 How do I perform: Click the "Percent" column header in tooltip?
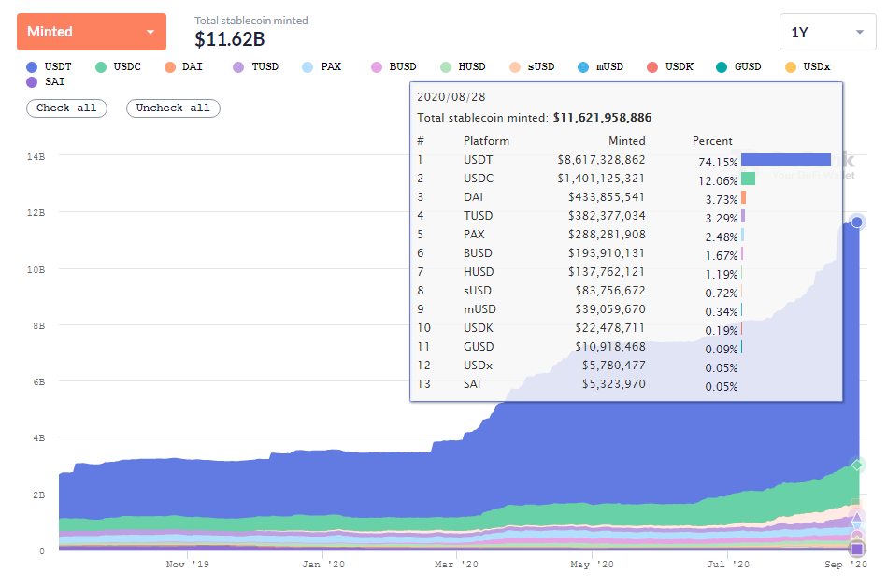click(x=712, y=141)
